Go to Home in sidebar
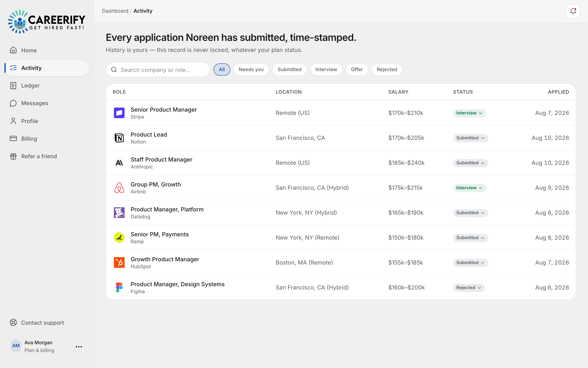 [47, 50]
